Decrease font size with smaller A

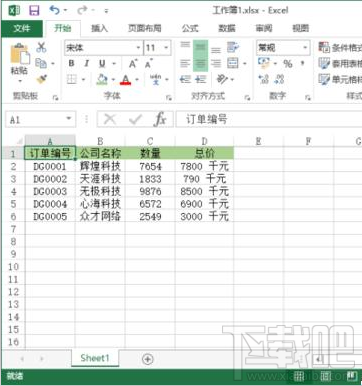[x=148, y=63]
